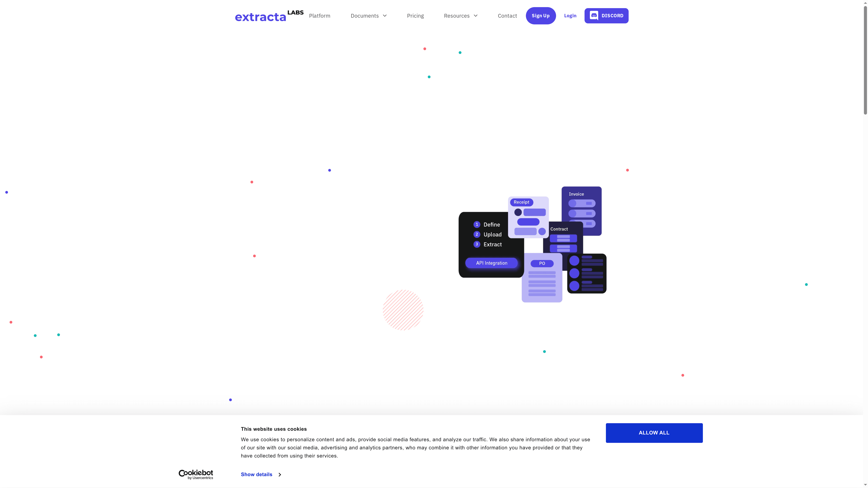
Task: Open the Pricing page from the navbar
Action: tap(415, 15)
